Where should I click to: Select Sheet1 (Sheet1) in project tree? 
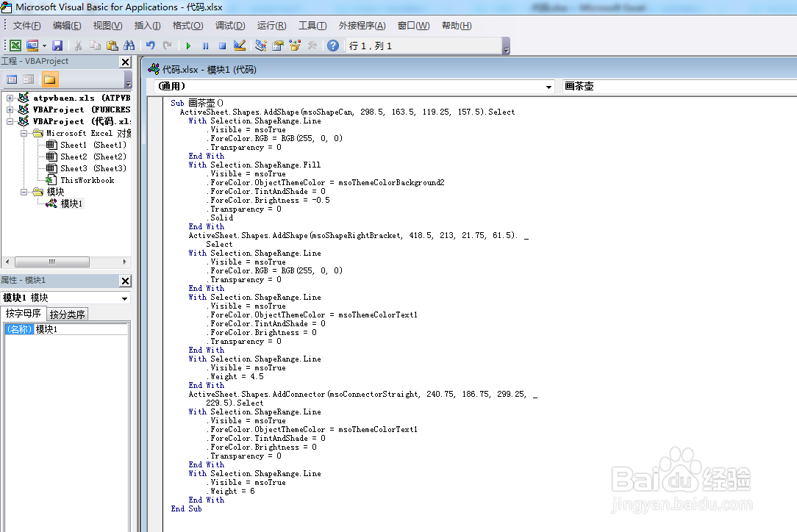tap(86, 145)
